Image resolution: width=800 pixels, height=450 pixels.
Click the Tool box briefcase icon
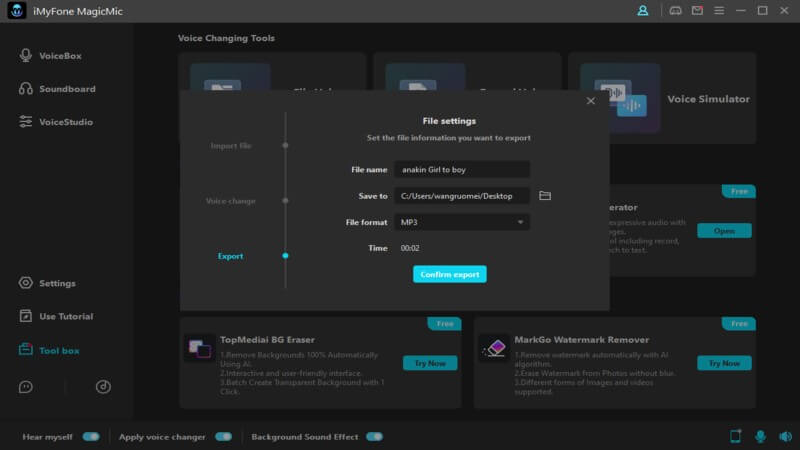click(x=26, y=350)
